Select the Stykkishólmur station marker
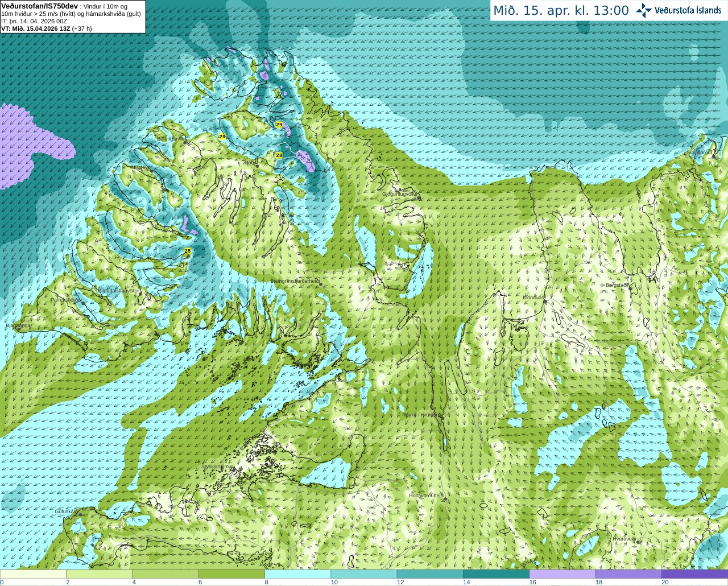Image resolution: width=728 pixels, height=586 pixels. tap(233, 471)
